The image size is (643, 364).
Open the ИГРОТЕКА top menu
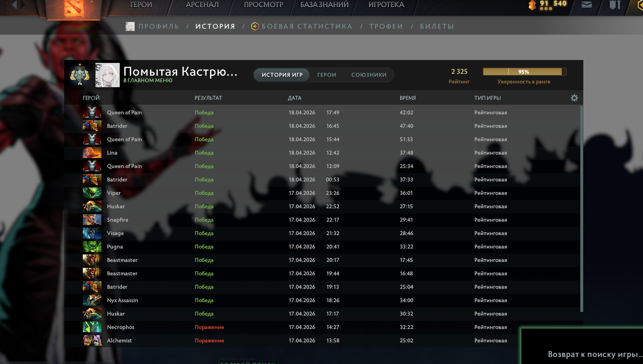pyautogui.click(x=386, y=5)
